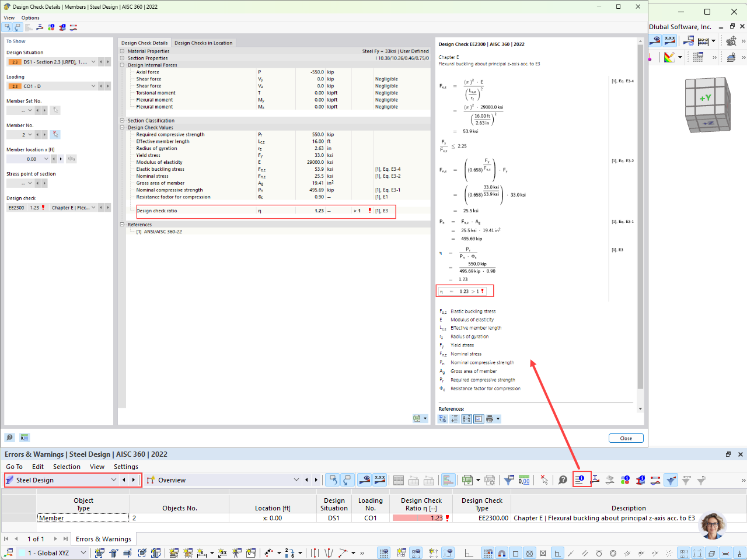Click the select-object-in-graphic icon in Errors & Warnings toolbar
The height and width of the screenshot is (560, 747).
tap(544, 480)
